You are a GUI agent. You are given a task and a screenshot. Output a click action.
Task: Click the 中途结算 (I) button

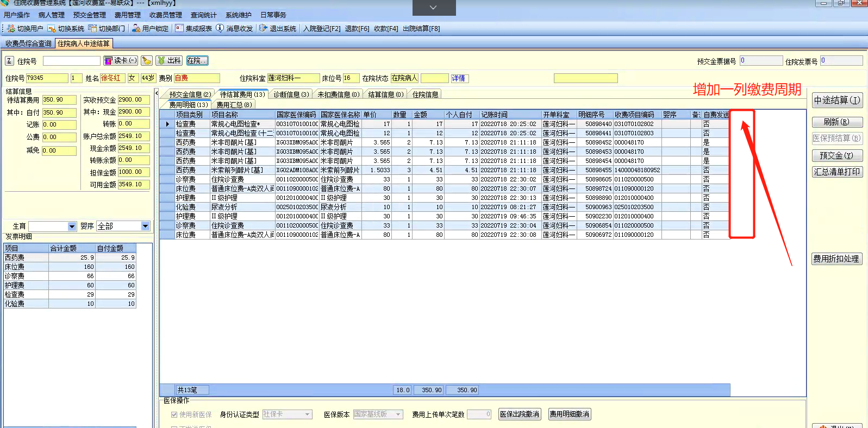837,100
